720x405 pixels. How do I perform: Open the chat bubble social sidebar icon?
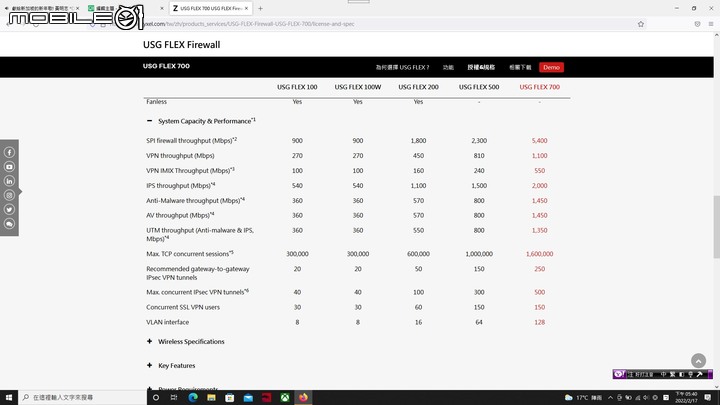click(x=9, y=224)
